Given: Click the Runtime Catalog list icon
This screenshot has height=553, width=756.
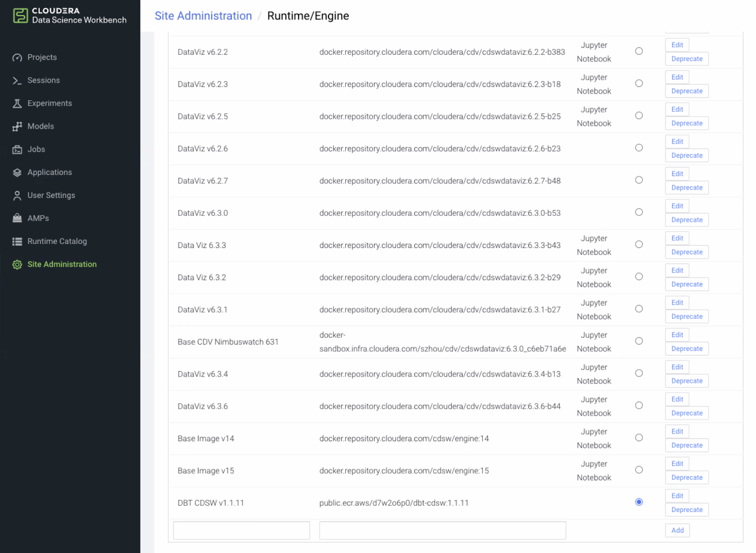Looking at the screenshot, I should (17, 241).
